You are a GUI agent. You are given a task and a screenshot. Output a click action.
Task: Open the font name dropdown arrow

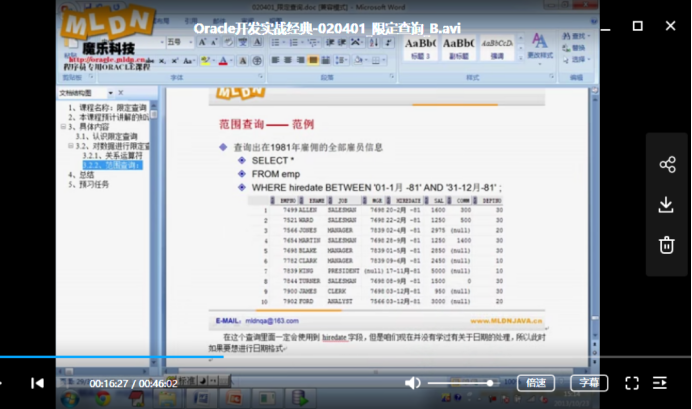162,42
